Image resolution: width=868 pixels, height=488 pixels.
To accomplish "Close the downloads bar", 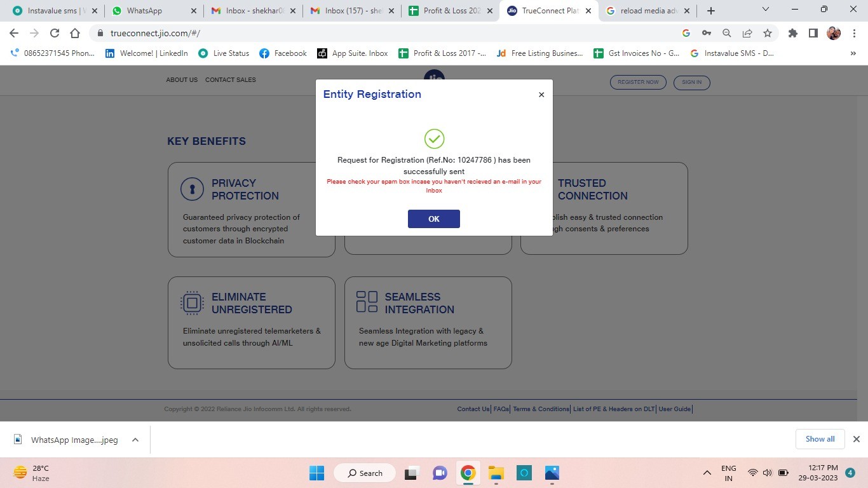I will coord(856,439).
